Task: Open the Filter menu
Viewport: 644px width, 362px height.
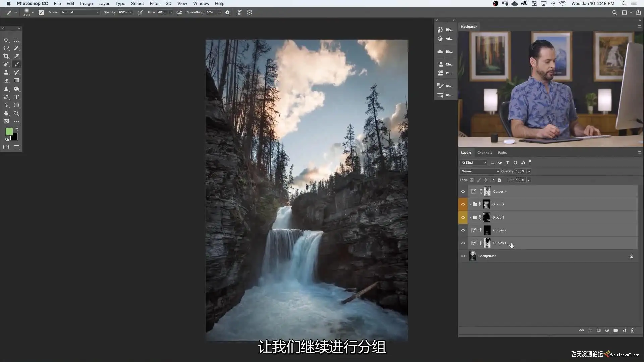Action: click(x=155, y=3)
